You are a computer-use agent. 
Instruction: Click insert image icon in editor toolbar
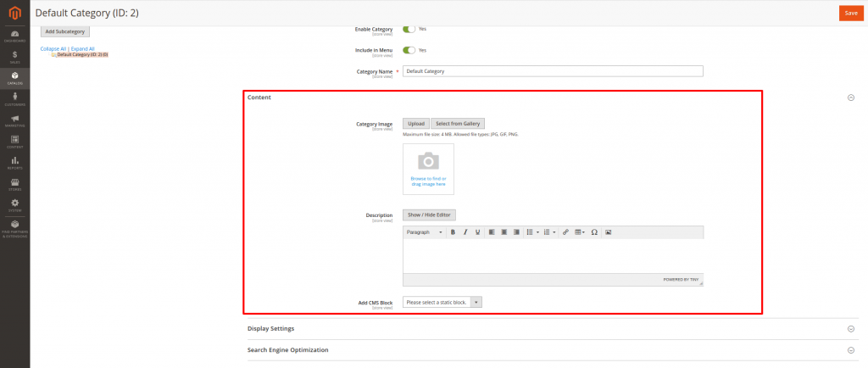pos(608,232)
